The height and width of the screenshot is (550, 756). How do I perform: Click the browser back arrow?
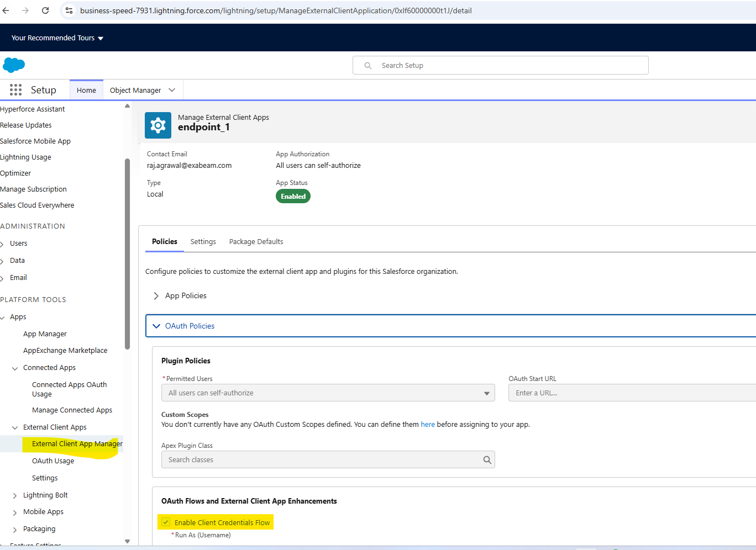coord(6,10)
